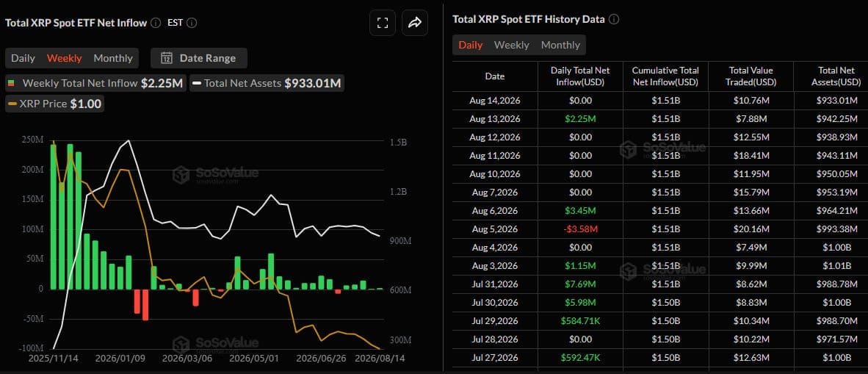
Task: Click Daily Total Net Inflow column header
Action: (580, 76)
